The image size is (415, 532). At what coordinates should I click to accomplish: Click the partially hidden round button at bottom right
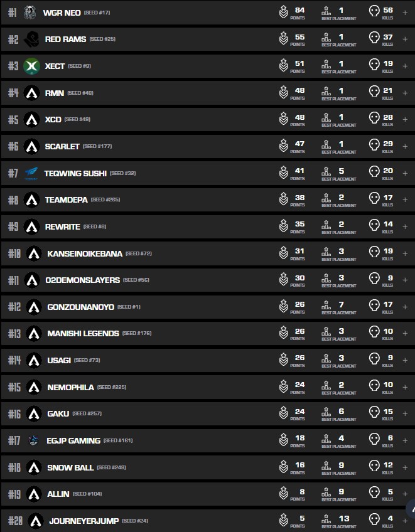tap(411, 509)
